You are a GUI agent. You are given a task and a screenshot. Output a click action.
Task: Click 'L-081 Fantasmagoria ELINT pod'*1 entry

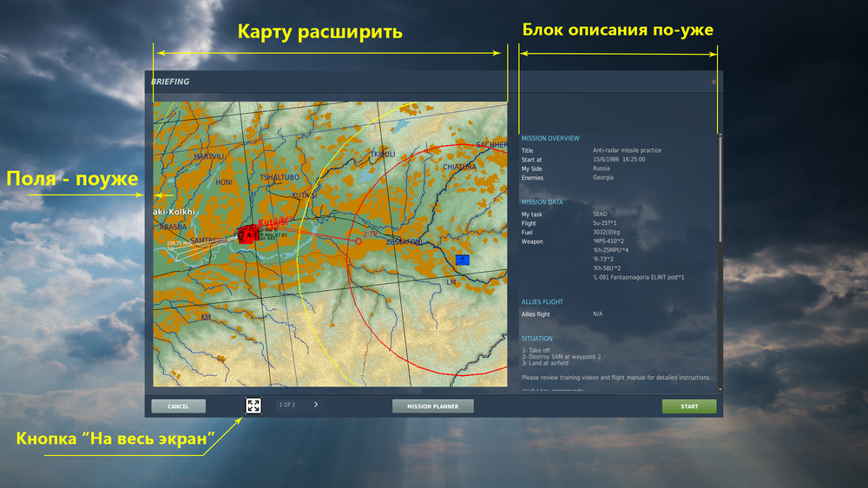[638, 278]
